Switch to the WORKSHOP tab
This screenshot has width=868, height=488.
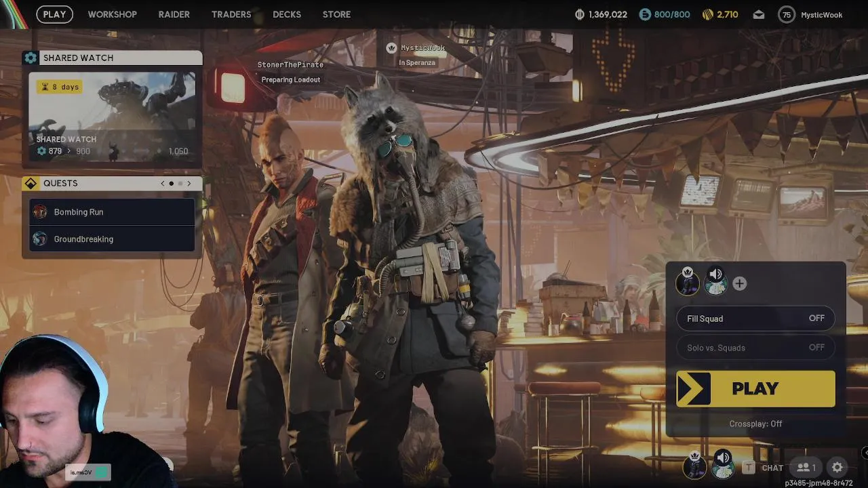click(112, 14)
